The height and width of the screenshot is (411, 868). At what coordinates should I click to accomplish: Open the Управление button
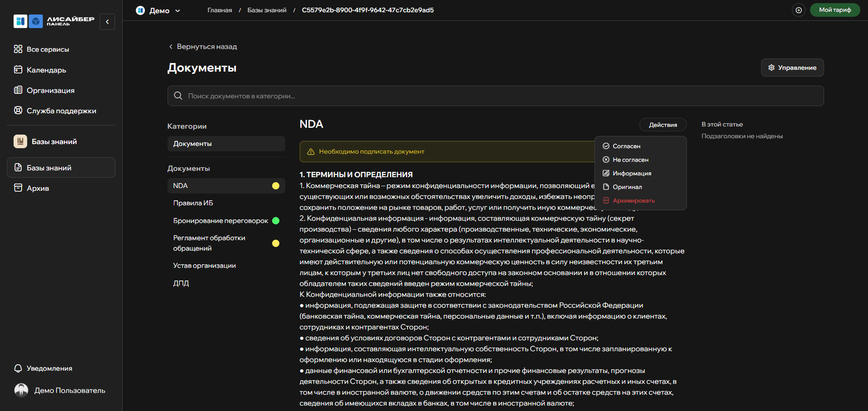pos(792,68)
